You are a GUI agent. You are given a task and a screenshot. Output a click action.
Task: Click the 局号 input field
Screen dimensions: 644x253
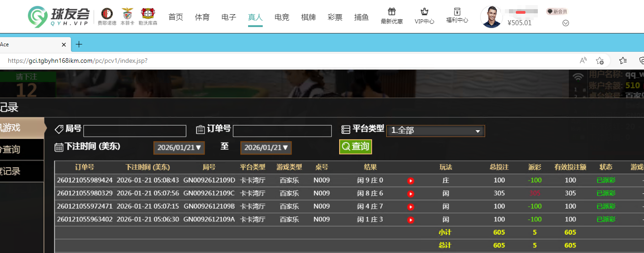click(135, 131)
